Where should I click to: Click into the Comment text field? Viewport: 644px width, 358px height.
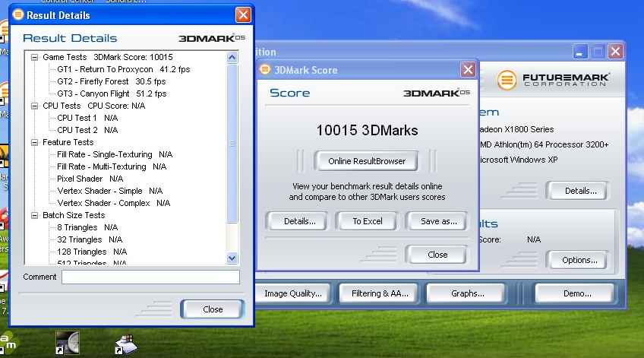click(150, 277)
